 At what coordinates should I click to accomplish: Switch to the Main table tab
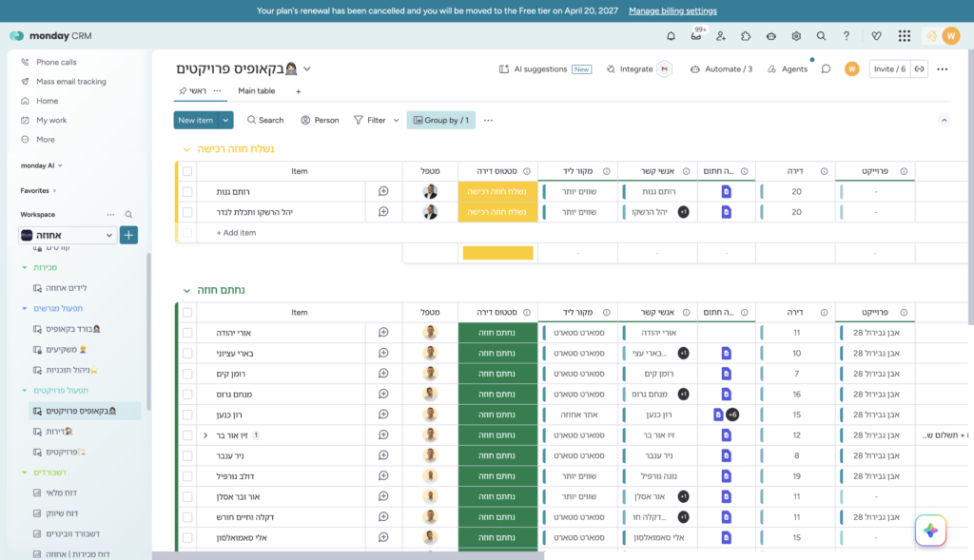257,90
